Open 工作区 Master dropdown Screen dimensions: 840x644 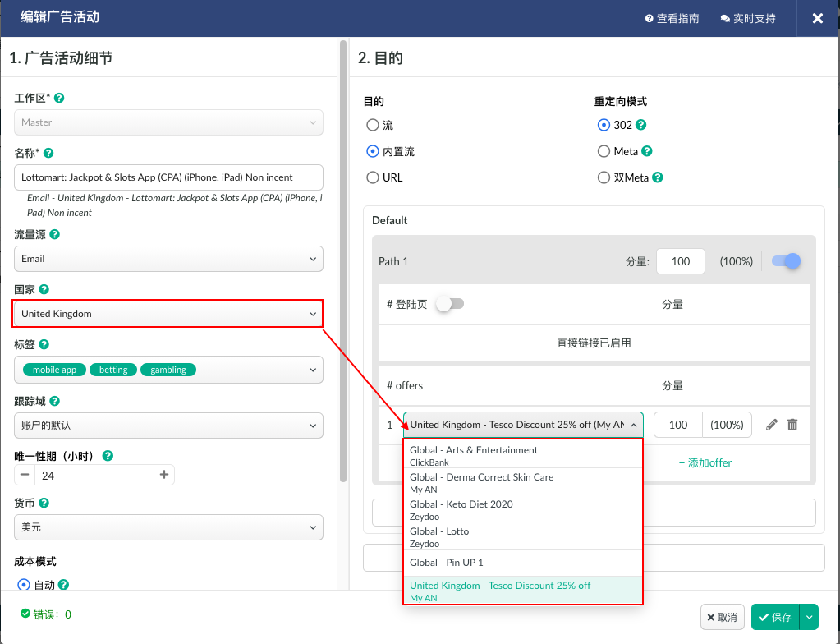pyautogui.click(x=168, y=122)
